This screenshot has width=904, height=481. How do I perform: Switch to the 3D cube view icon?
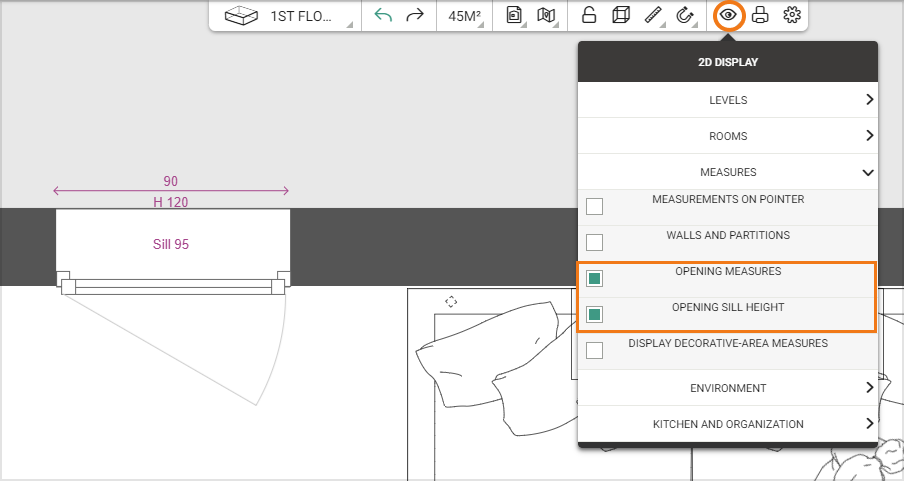(621, 16)
